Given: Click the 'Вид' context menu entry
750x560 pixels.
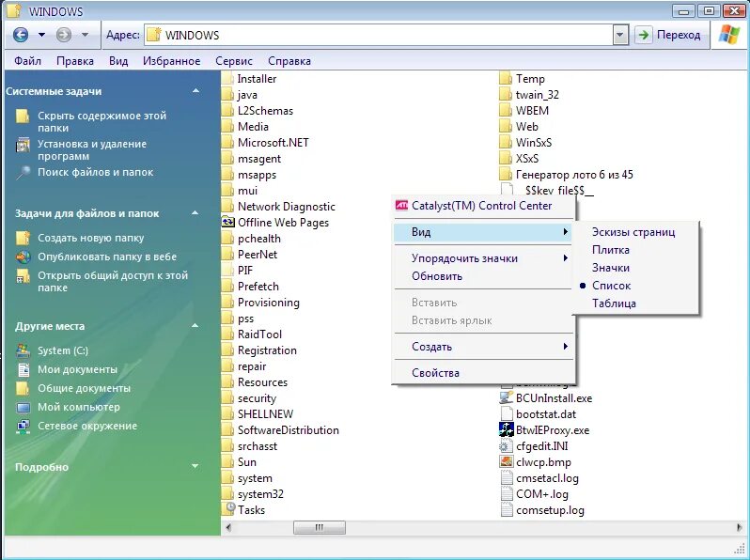Looking at the screenshot, I should [x=484, y=232].
